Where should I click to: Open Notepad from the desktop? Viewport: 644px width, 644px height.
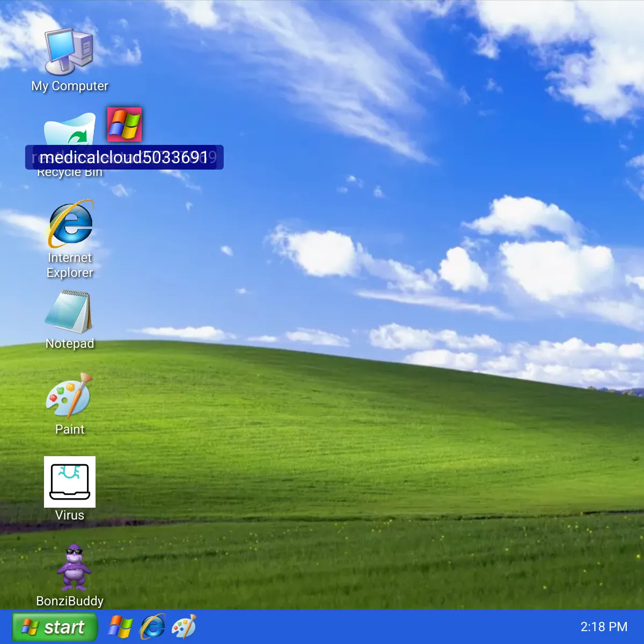[x=70, y=314]
